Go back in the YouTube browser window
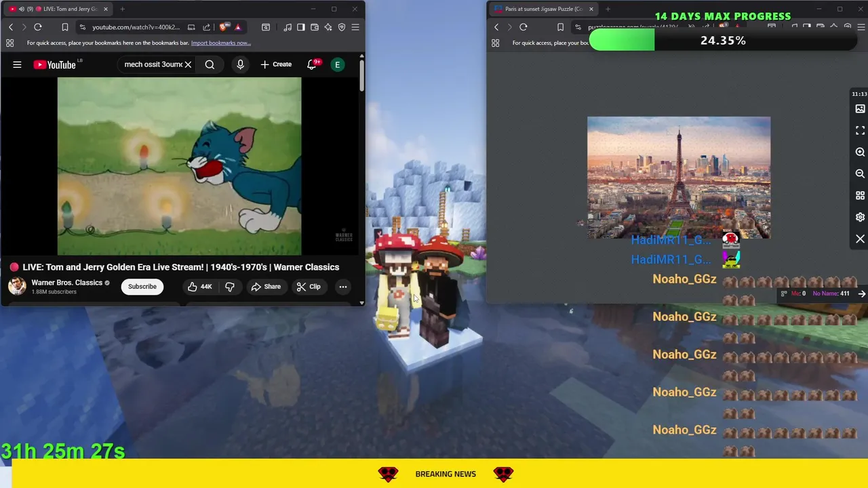The image size is (868, 488). [x=11, y=27]
